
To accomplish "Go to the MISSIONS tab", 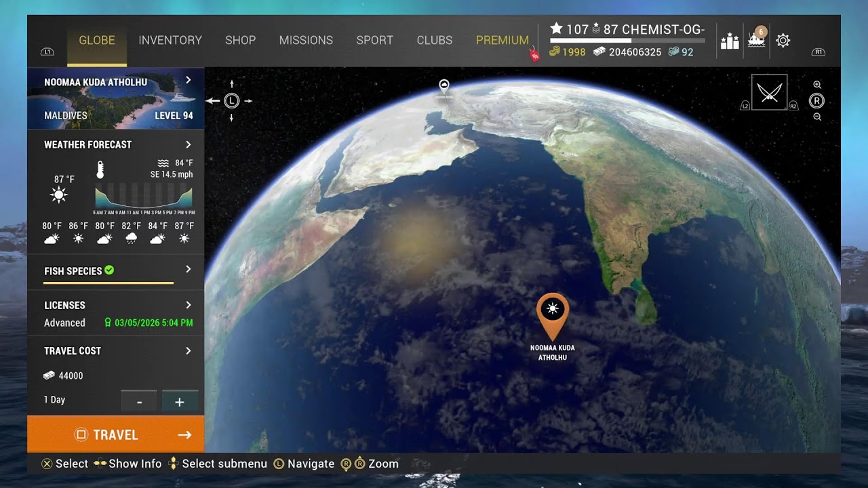I will 306,40.
